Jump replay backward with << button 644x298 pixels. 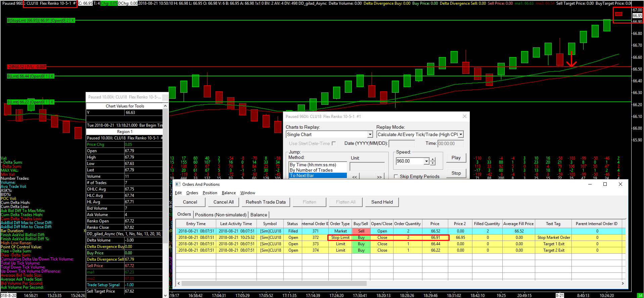[355, 177]
